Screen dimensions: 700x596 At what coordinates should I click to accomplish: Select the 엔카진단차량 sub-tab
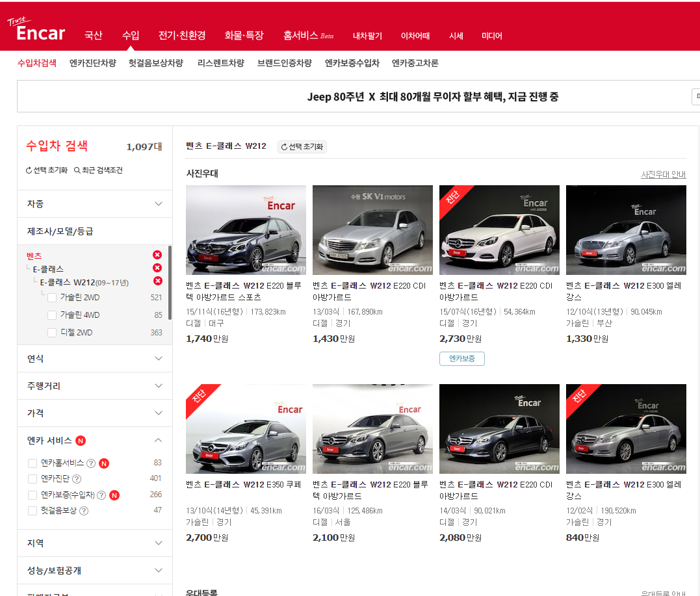coord(93,63)
